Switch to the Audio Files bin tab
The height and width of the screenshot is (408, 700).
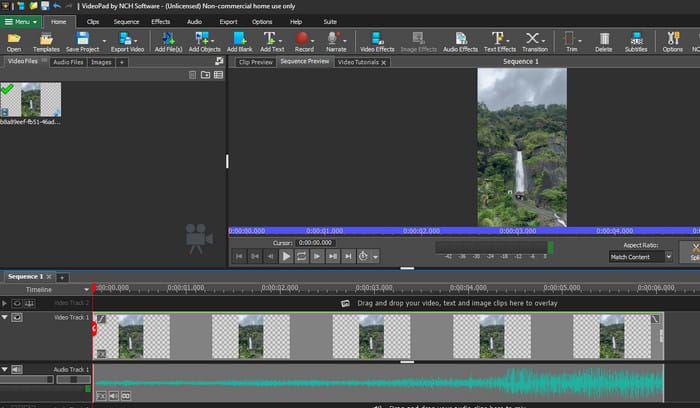pyautogui.click(x=68, y=62)
